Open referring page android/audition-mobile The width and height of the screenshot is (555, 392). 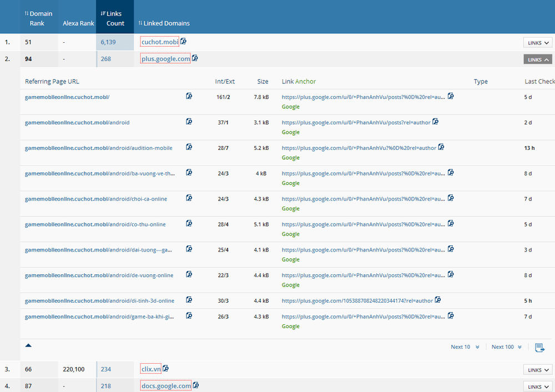[98, 148]
